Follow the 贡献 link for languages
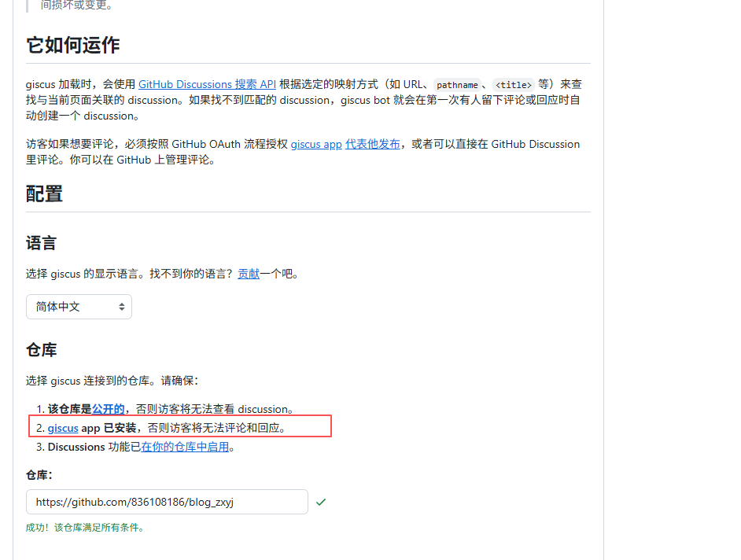741x560 pixels. pyautogui.click(x=249, y=274)
